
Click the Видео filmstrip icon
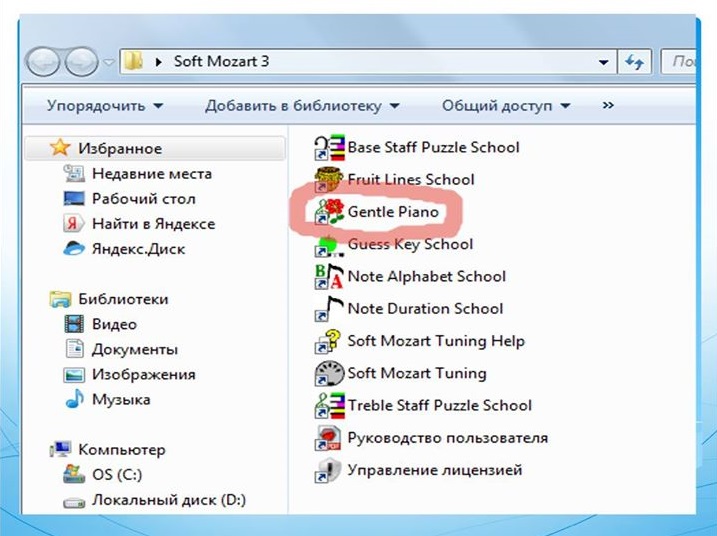pos(74,324)
